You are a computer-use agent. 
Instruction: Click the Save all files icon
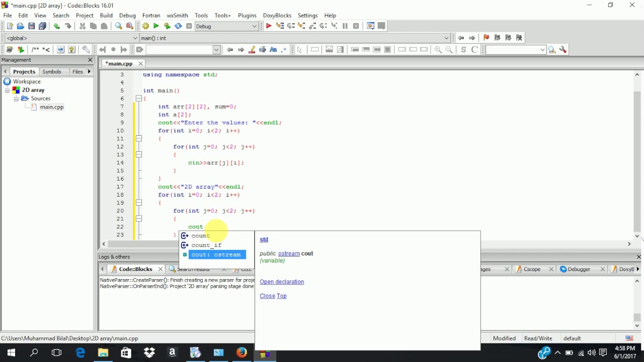click(43, 26)
